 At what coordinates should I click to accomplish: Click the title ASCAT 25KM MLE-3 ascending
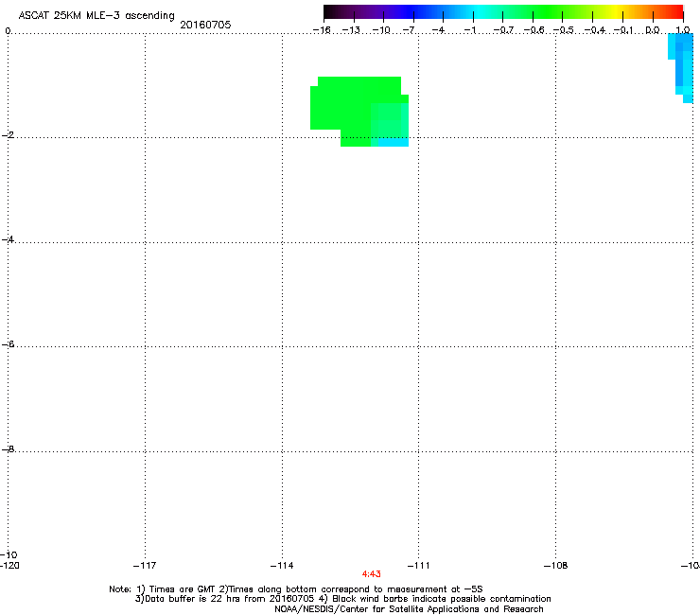point(96,15)
